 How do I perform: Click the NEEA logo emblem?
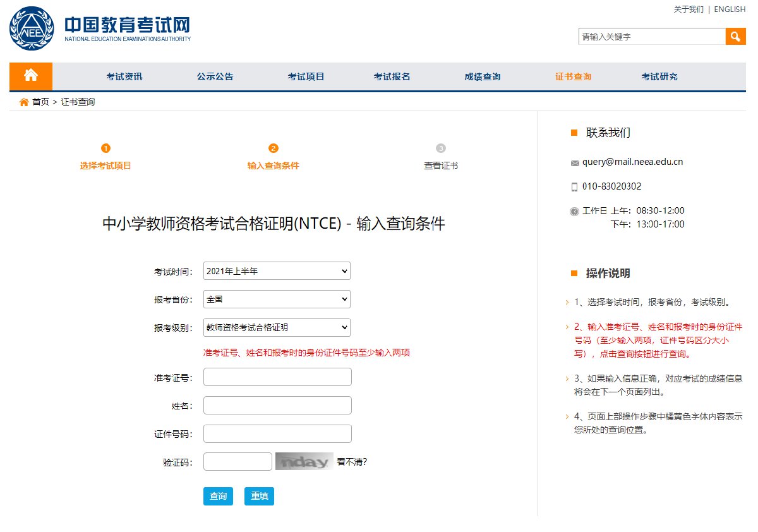pos(32,29)
